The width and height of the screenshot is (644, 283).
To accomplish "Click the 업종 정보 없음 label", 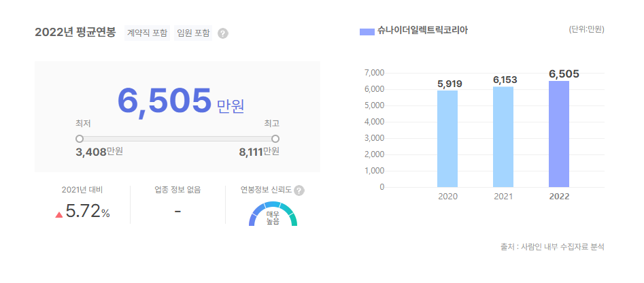I will (178, 190).
